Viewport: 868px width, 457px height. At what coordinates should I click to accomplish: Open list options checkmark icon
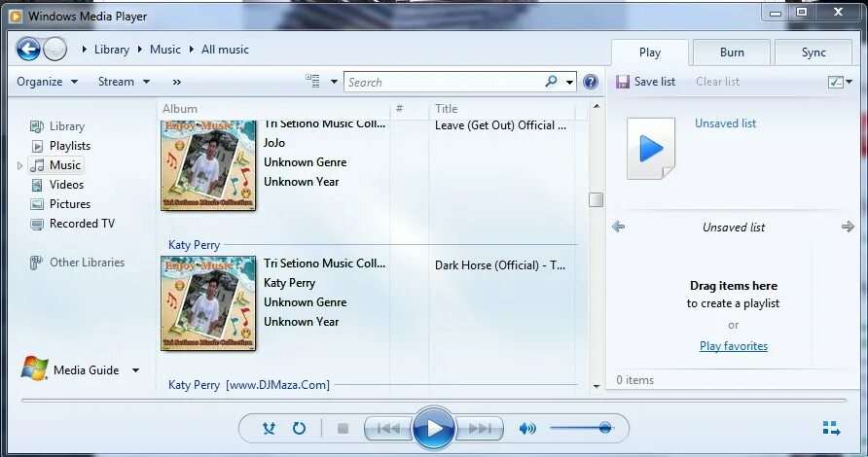(x=835, y=82)
